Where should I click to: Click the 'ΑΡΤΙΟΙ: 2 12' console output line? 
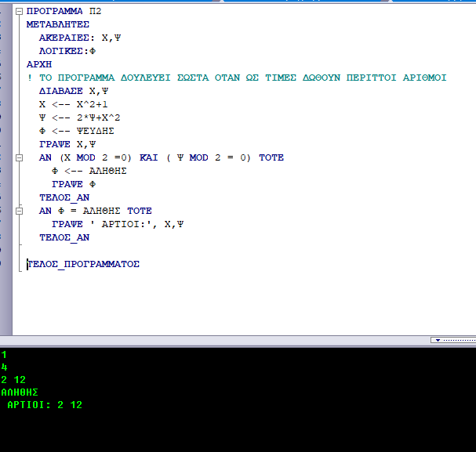(x=44, y=405)
